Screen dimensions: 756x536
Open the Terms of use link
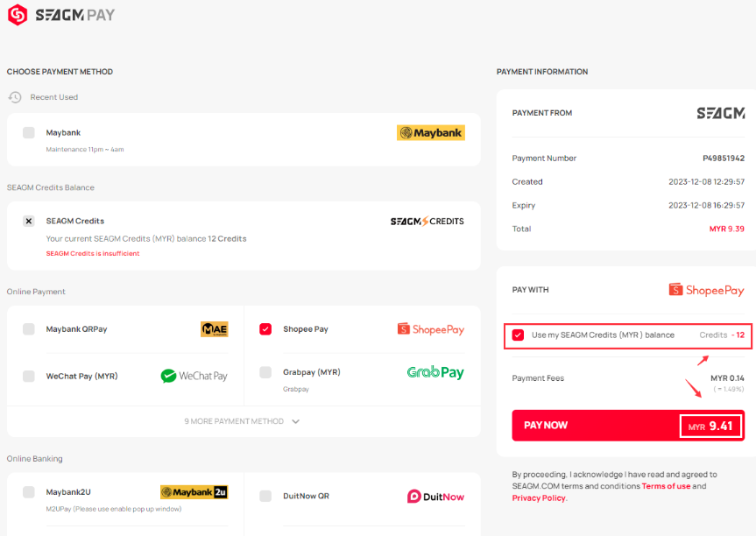click(x=666, y=486)
